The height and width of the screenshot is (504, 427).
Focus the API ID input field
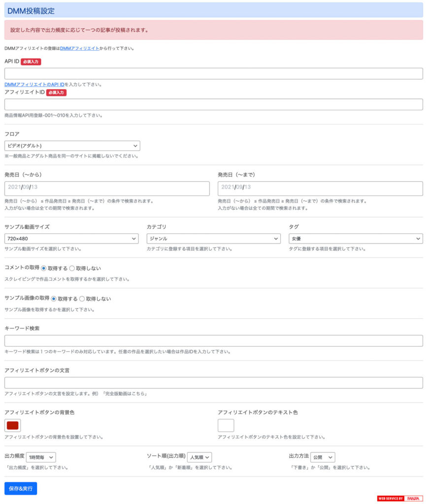pyautogui.click(x=214, y=74)
